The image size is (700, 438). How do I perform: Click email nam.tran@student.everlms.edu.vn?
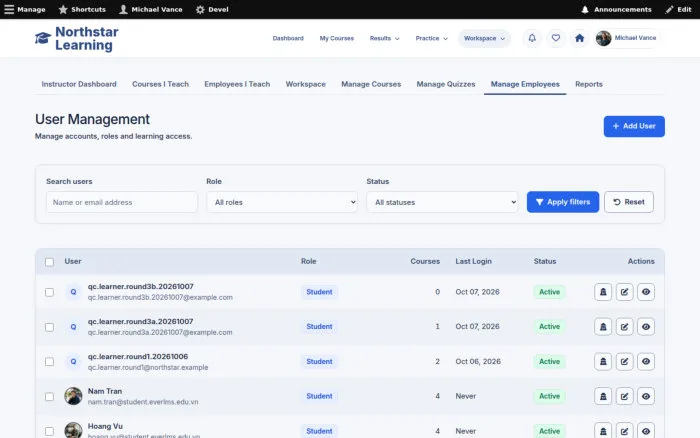click(x=143, y=402)
